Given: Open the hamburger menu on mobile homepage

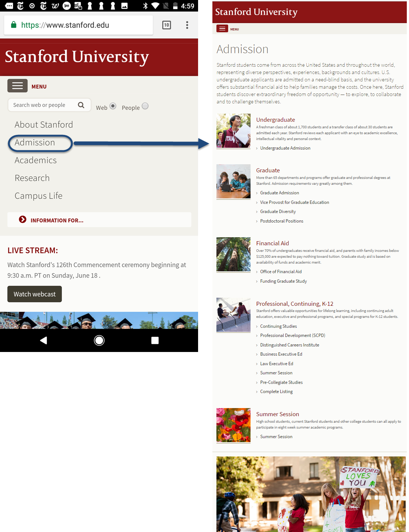Looking at the screenshot, I should point(17,86).
